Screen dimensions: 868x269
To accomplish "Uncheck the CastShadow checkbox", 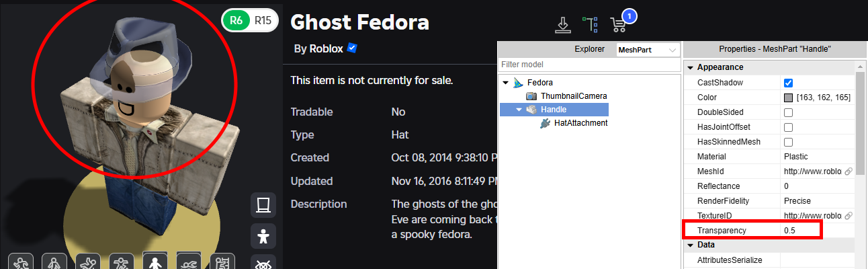I will click(x=789, y=83).
